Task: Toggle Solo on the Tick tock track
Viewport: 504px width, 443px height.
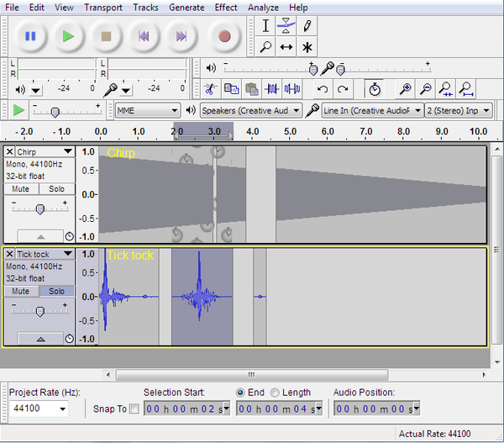Action: click(x=56, y=292)
